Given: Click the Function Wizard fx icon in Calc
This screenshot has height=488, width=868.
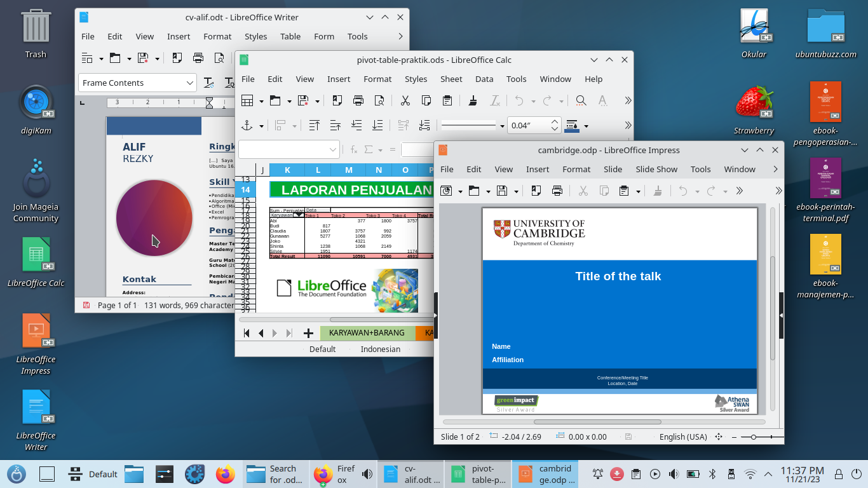Looking at the screenshot, I should (355, 150).
